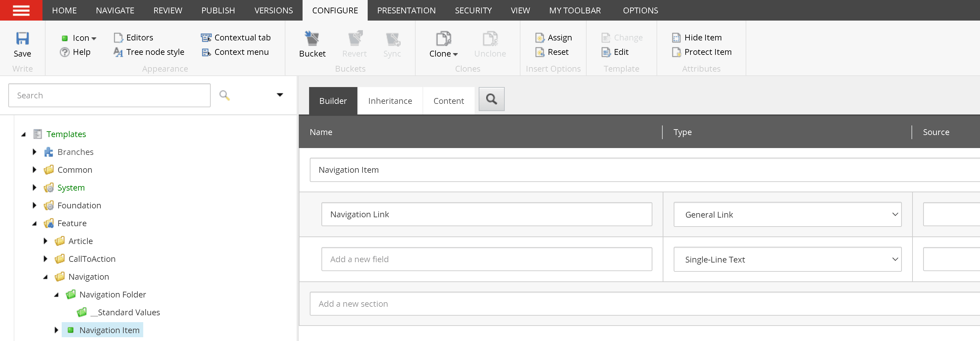This screenshot has width=980, height=341.
Task: Click the Assign icon under Insert Options
Action: click(x=540, y=38)
